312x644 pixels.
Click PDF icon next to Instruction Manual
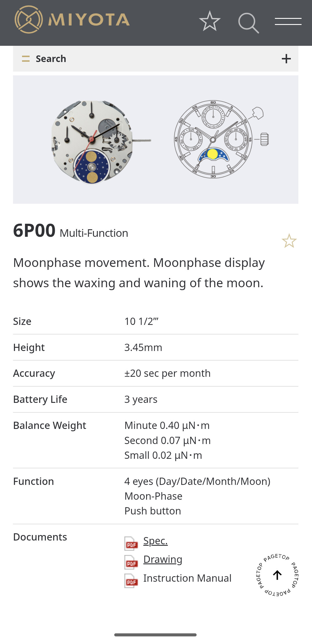pyautogui.click(x=131, y=581)
